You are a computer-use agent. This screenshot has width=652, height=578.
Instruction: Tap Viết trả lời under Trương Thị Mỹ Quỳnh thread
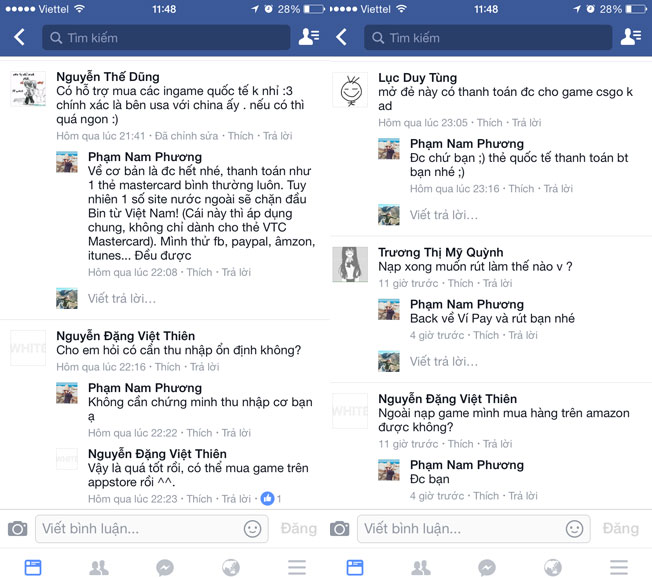coord(444,361)
